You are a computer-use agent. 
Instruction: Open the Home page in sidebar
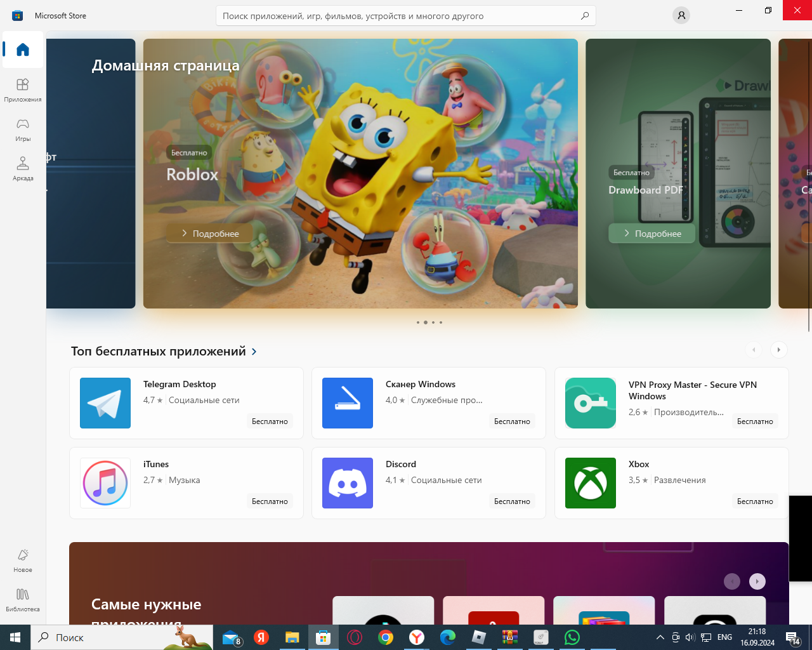[x=23, y=50]
